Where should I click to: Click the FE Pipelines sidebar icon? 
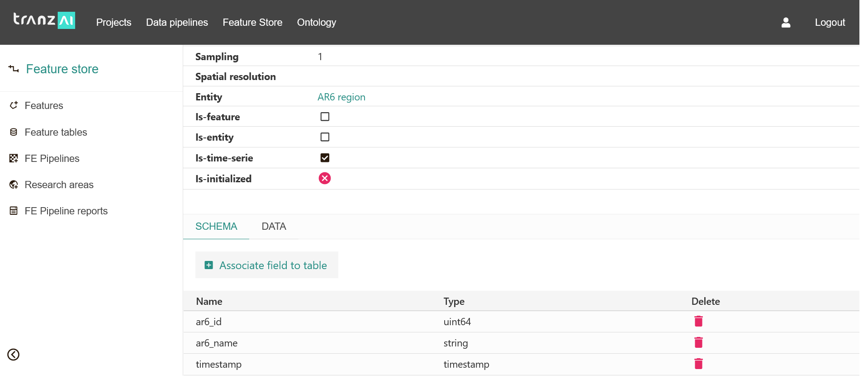[x=14, y=158]
